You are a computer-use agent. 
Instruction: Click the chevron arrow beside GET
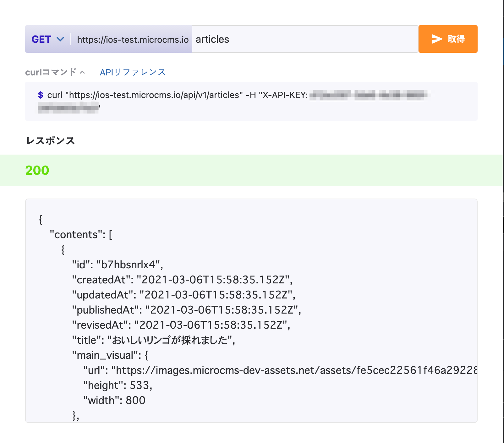point(60,39)
